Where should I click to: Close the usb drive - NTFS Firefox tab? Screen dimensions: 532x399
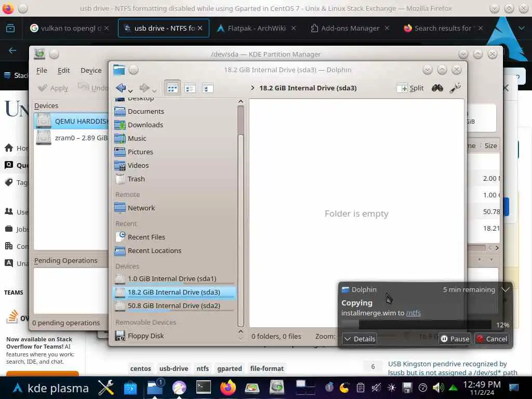(x=200, y=28)
